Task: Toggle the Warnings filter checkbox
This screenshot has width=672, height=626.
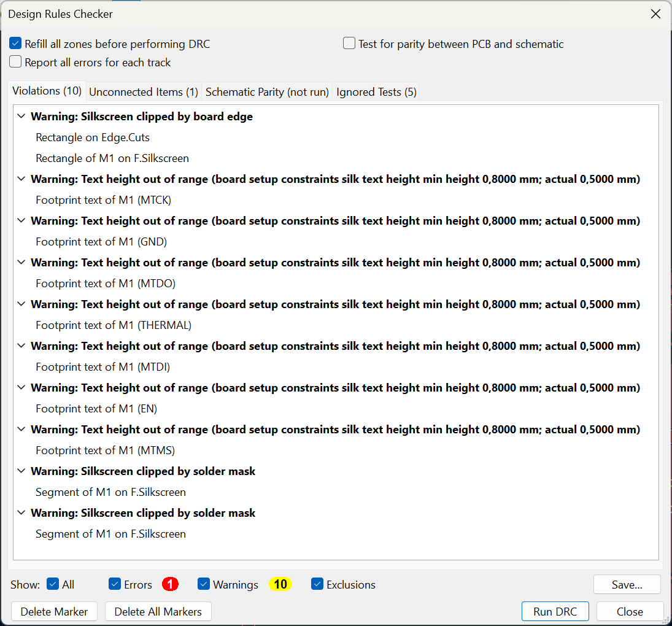Action: pyautogui.click(x=204, y=584)
